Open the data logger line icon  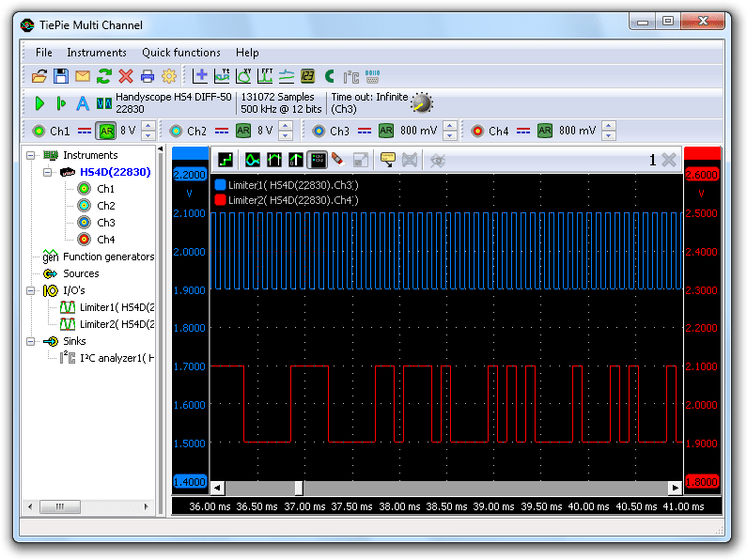tap(287, 76)
